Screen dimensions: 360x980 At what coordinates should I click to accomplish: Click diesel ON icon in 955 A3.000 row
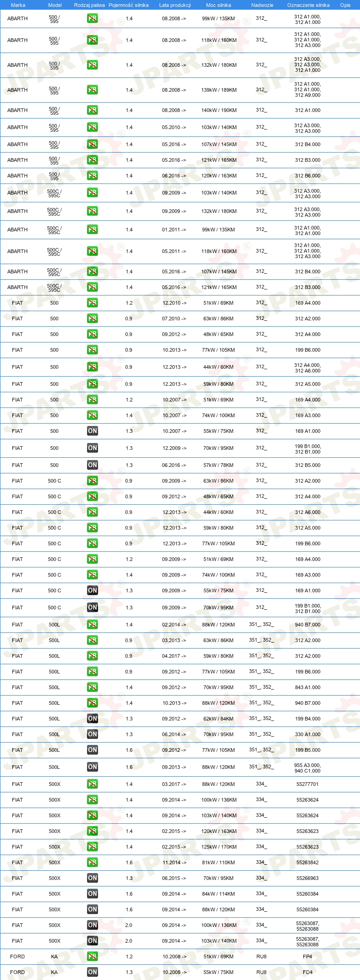[x=93, y=767]
